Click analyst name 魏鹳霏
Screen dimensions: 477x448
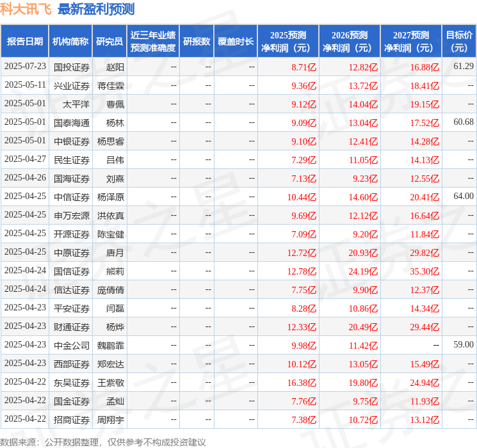[110, 346]
